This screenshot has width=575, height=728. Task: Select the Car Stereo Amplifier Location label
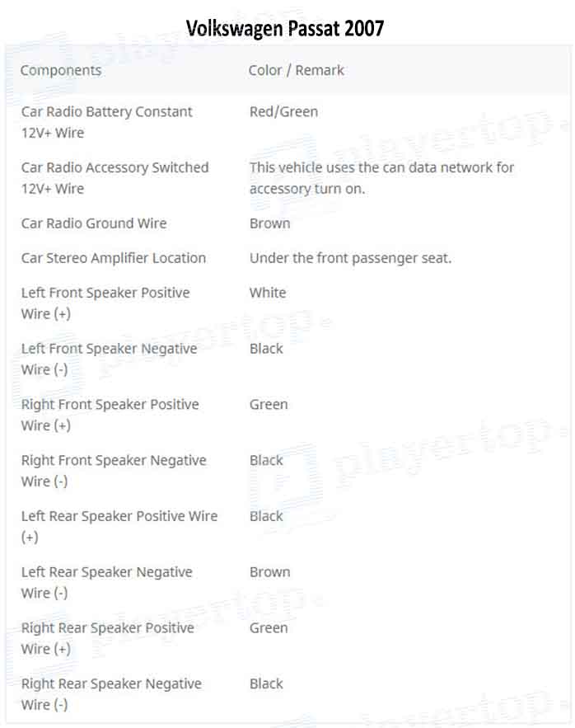point(113,258)
